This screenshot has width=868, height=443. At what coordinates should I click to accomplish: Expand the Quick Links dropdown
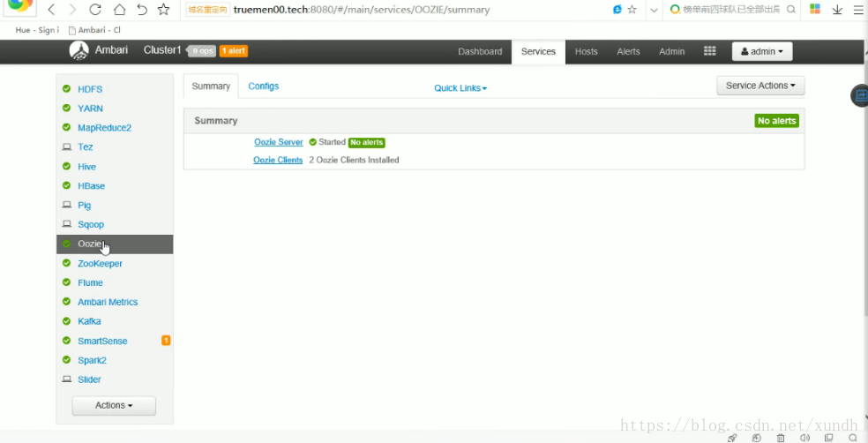pos(460,88)
